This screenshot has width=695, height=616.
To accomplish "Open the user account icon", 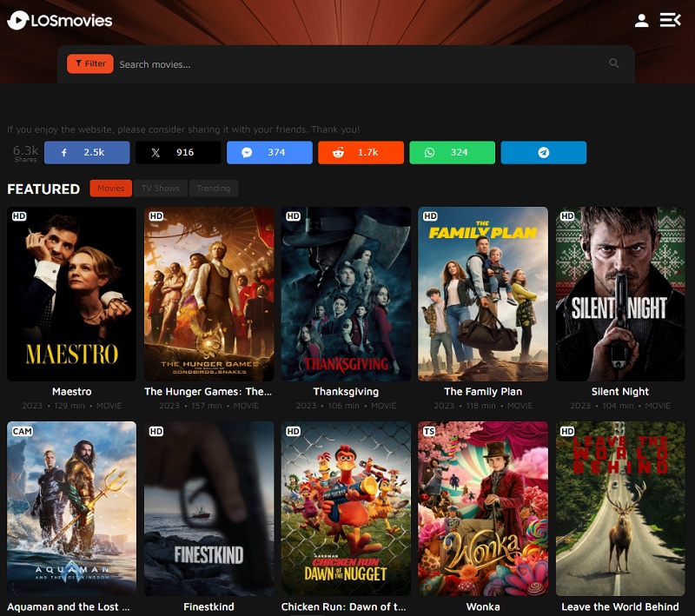I will point(641,20).
